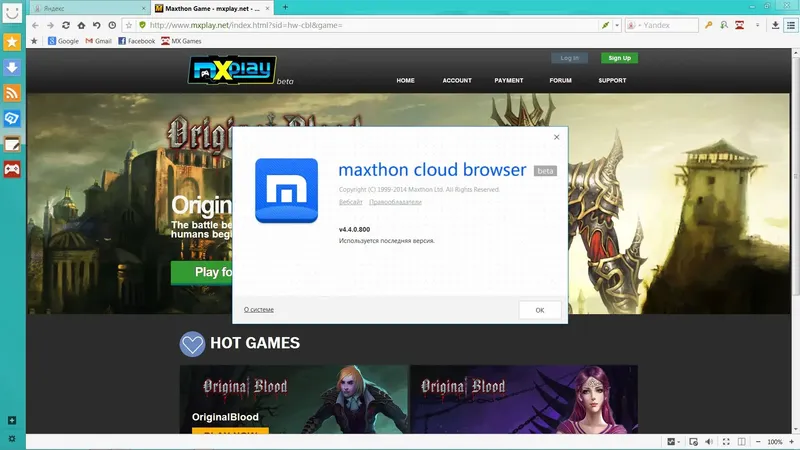This screenshot has width=800, height=450.
Task: Open the Downloads sidebar icon
Action: point(12,67)
